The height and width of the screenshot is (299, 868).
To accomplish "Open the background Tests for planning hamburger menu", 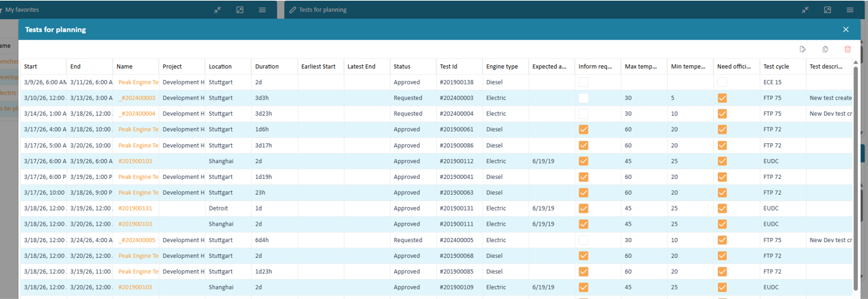I will (x=850, y=10).
